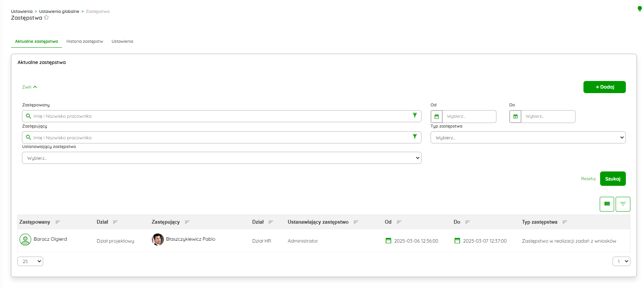Open the Ustawienia tab
The width and height of the screenshot is (644, 288).
point(122,41)
